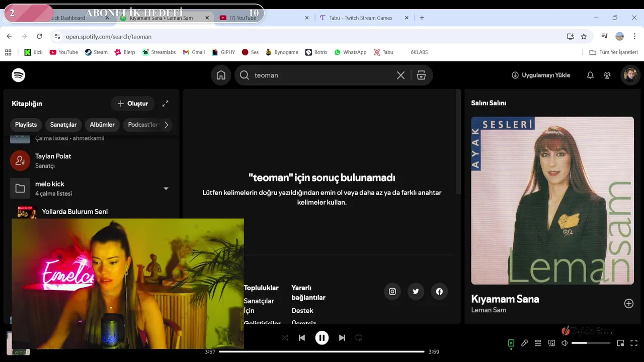The height and width of the screenshot is (362, 644).
Task: Show more library filter chips arrow
Action: [x=166, y=125]
